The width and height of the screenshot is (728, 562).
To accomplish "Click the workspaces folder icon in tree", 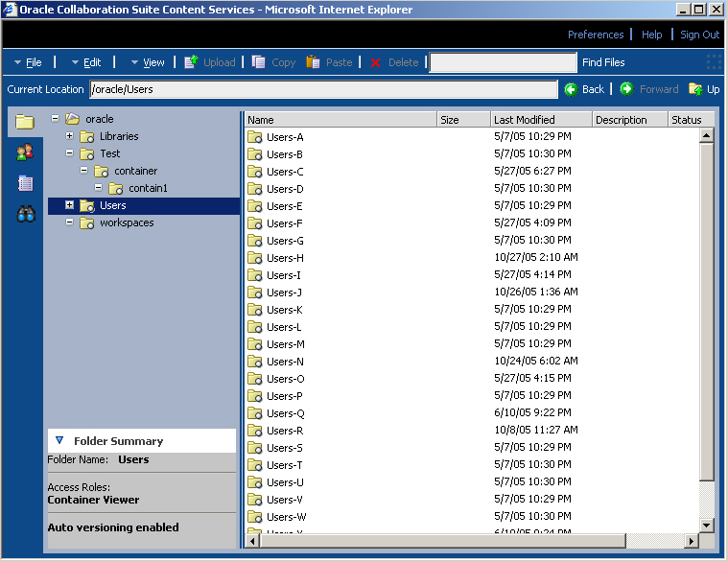I will (x=87, y=222).
